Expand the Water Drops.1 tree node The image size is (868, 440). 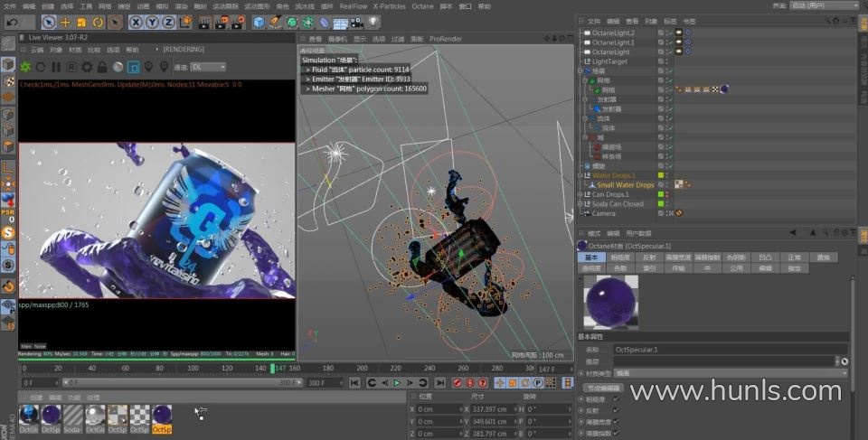tap(580, 175)
